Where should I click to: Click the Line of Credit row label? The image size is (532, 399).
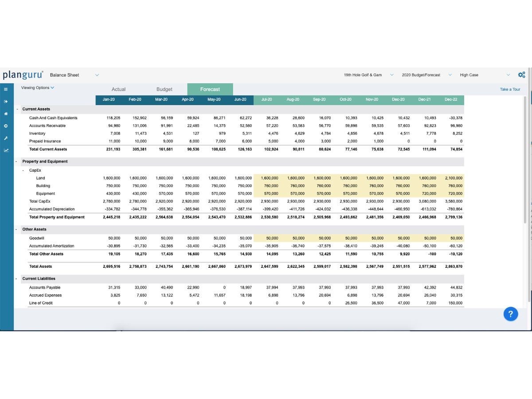[42, 303]
